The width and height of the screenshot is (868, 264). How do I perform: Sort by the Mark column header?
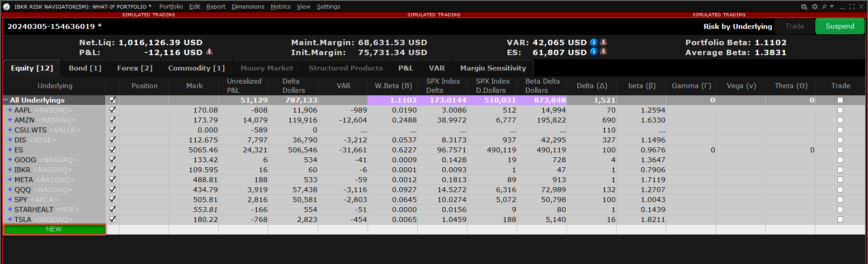(x=194, y=85)
